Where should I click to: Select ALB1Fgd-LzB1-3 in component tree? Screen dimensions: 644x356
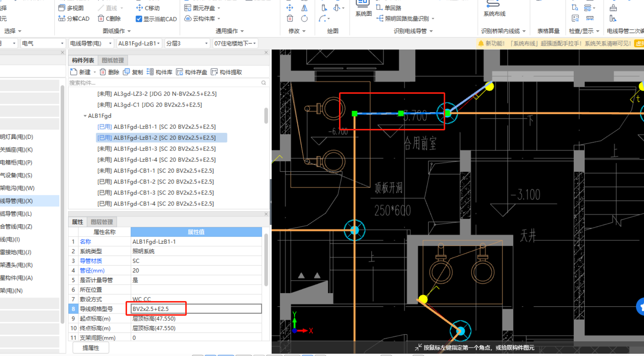(x=156, y=149)
